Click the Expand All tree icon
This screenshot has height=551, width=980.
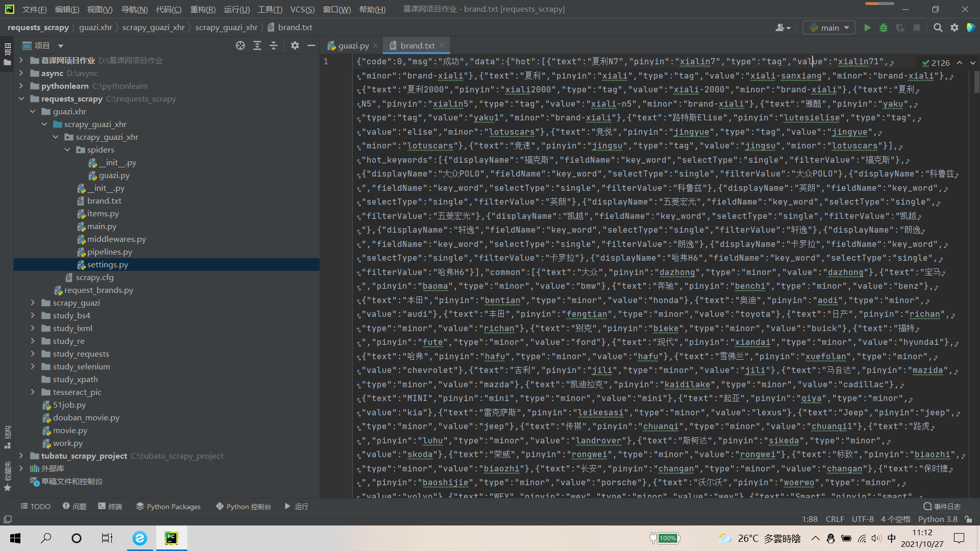(x=257, y=45)
